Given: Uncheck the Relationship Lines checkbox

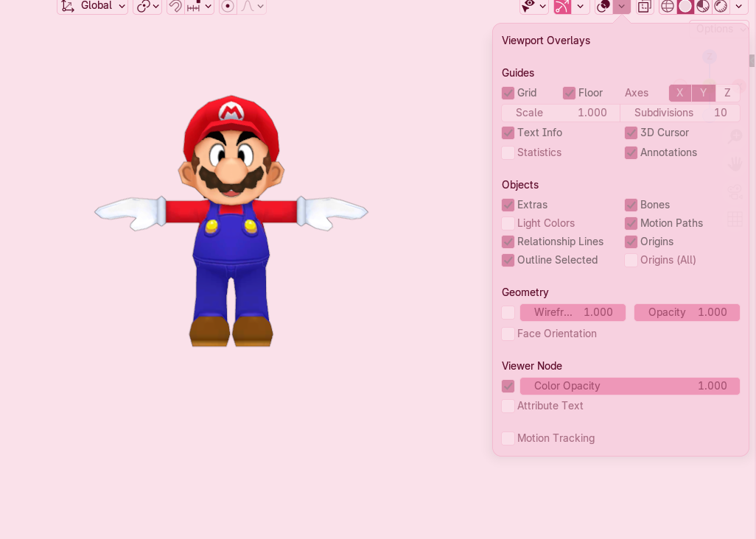Looking at the screenshot, I should [508, 242].
